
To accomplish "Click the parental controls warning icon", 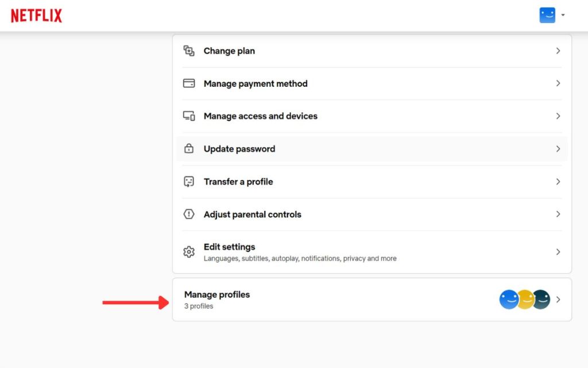I will pyautogui.click(x=189, y=214).
